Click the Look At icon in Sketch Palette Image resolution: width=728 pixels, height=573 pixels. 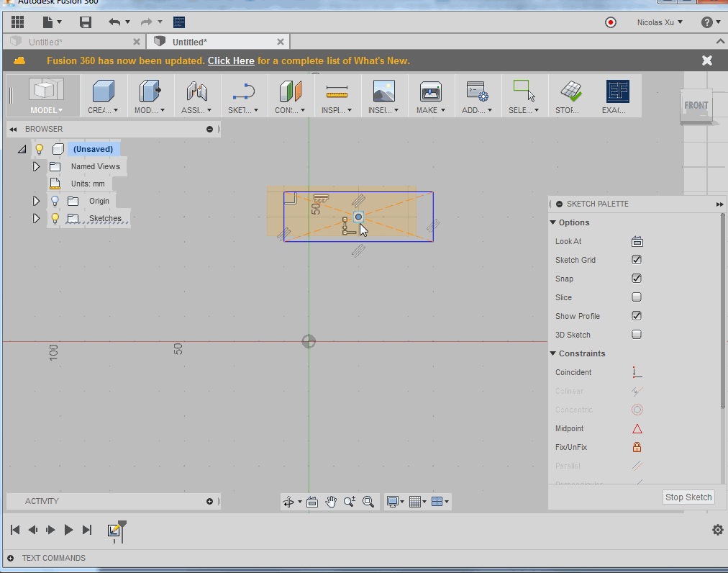coord(637,241)
